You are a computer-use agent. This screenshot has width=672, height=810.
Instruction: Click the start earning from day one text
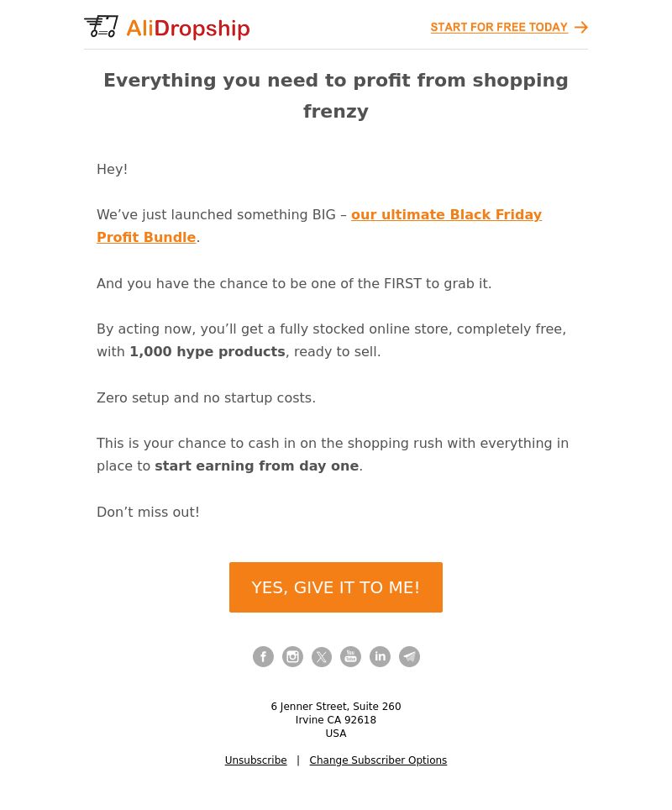pyautogui.click(x=256, y=466)
